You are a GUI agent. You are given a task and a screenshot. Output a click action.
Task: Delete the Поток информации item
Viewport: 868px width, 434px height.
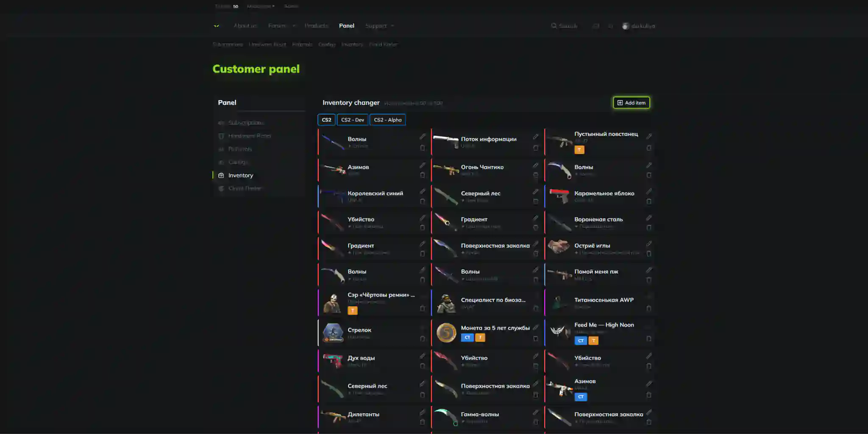(536, 148)
